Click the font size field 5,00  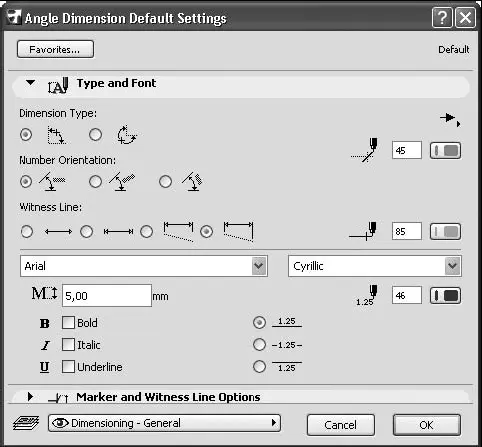(x=107, y=296)
